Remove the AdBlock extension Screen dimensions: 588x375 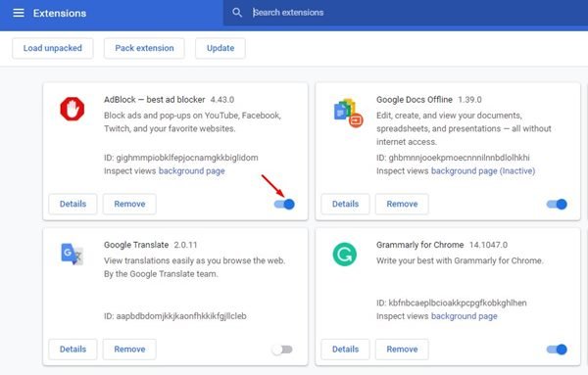[x=129, y=205]
